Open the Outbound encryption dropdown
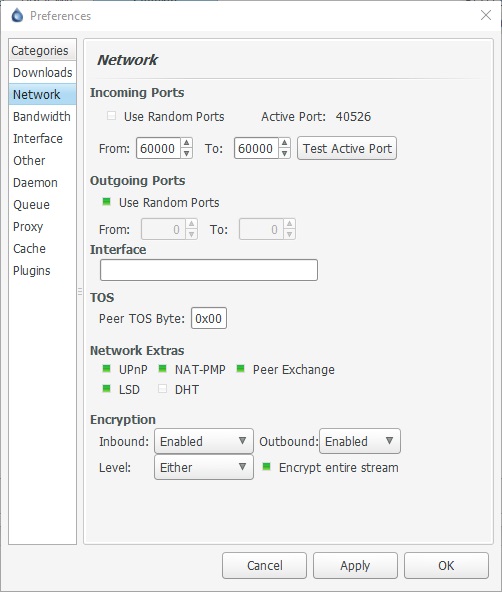 coord(360,441)
